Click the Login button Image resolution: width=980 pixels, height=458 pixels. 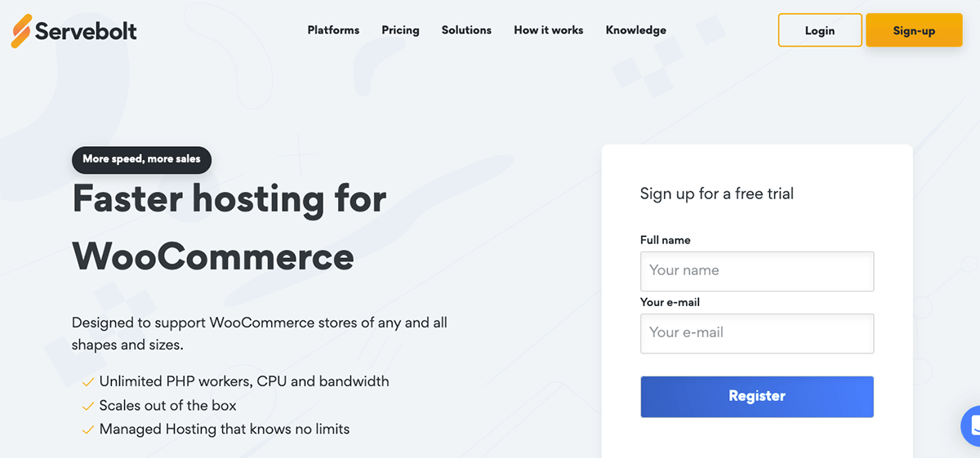coord(820,30)
